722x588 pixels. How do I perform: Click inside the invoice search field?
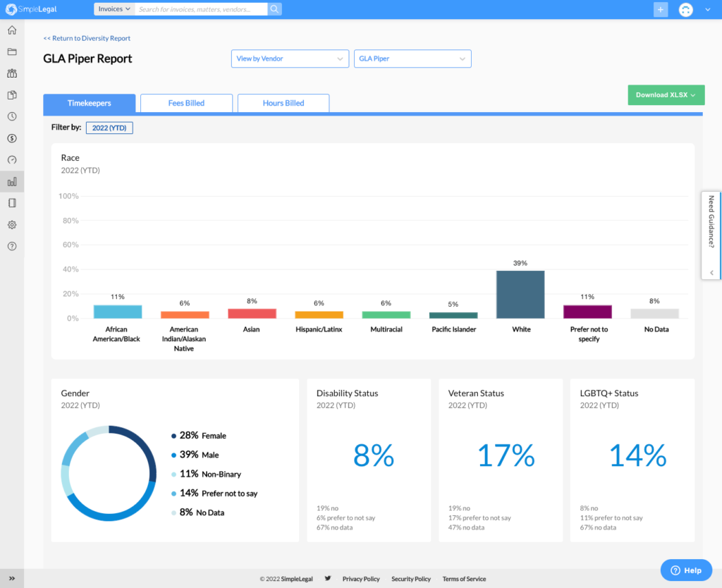coord(201,8)
